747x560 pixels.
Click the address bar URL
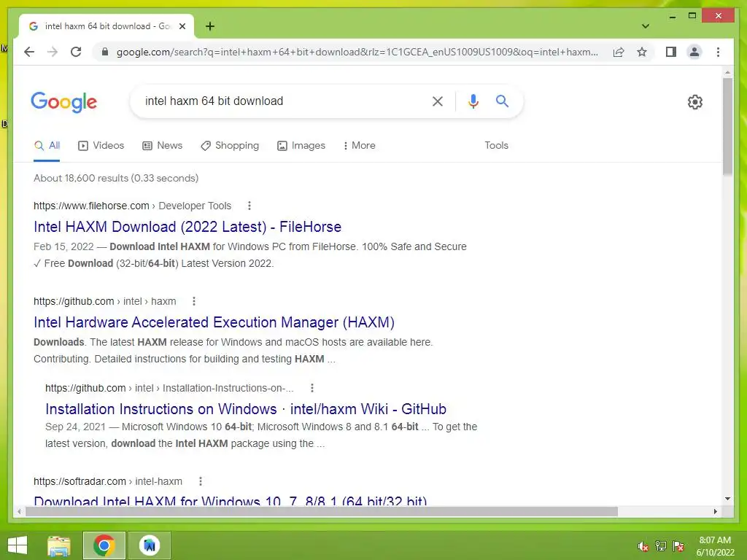(x=357, y=52)
